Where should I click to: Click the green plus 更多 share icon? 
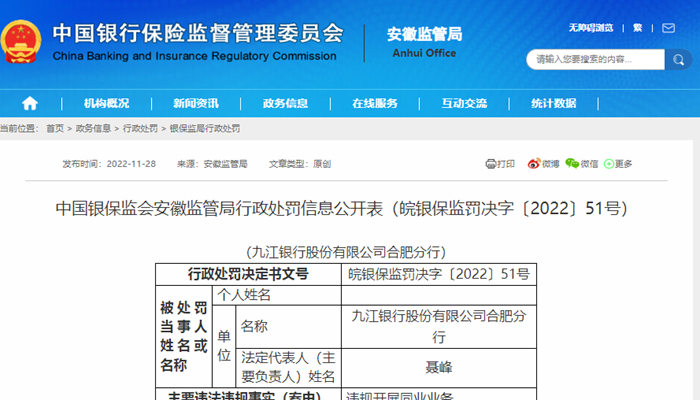tap(609, 163)
